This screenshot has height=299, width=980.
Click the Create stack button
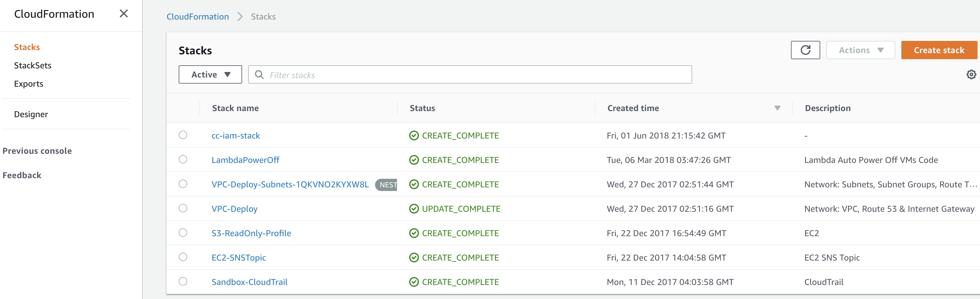(x=939, y=50)
